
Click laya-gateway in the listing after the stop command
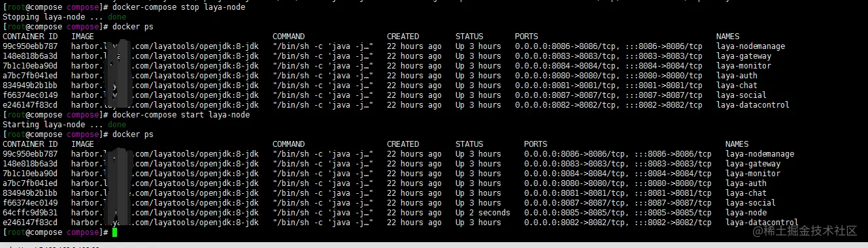point(744,56)
